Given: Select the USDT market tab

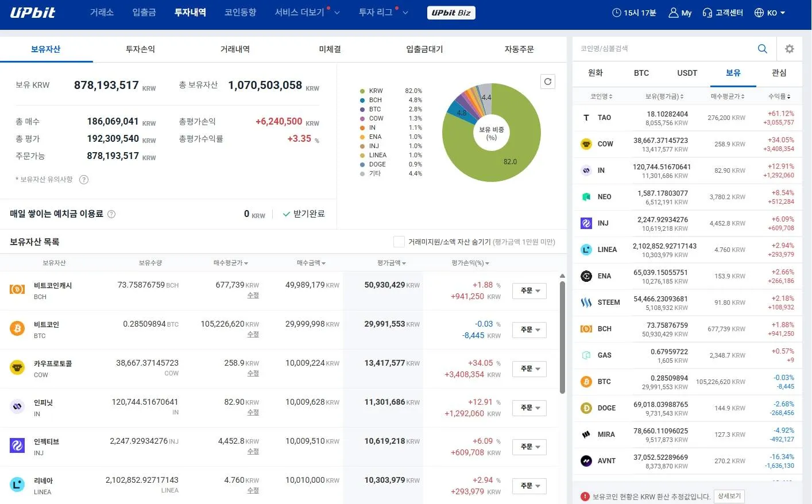Looking at the screenshot, I should pyautogui.click(x=687, y=73).
